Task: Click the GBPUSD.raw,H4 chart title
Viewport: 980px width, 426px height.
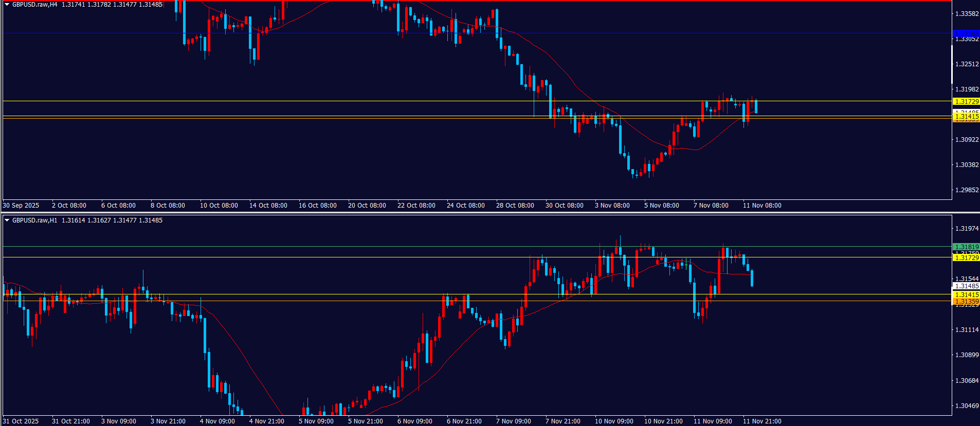Action: pyautogui.click(x=35, y=5)
